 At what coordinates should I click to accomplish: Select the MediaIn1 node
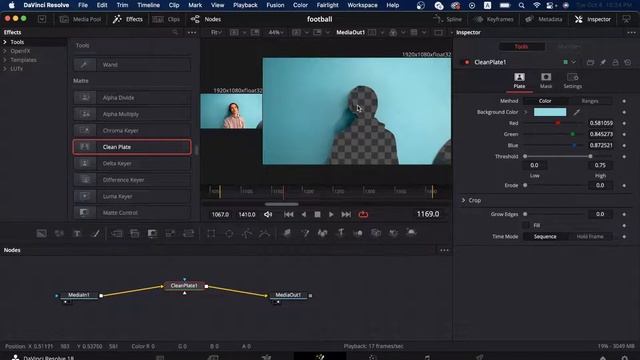pos(79,295)
